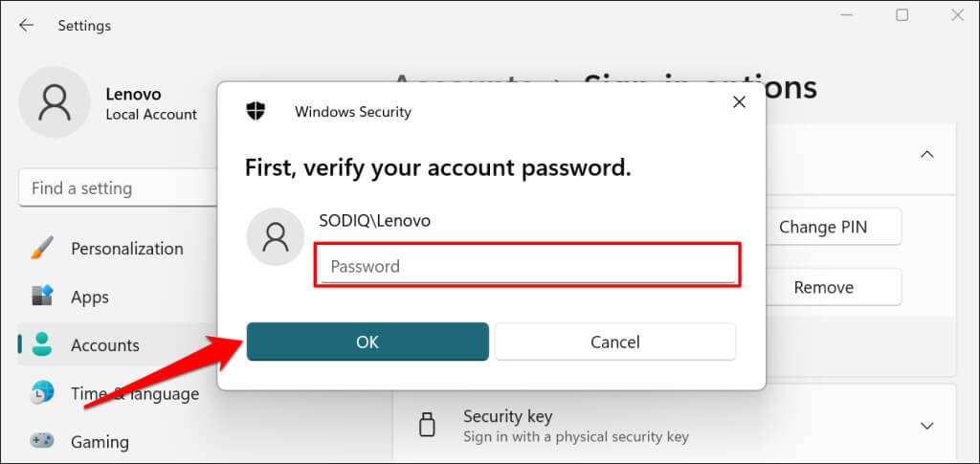Click the back arrow in Settings
The width and height of the screenshot is (980, 464).
[26, 26]
